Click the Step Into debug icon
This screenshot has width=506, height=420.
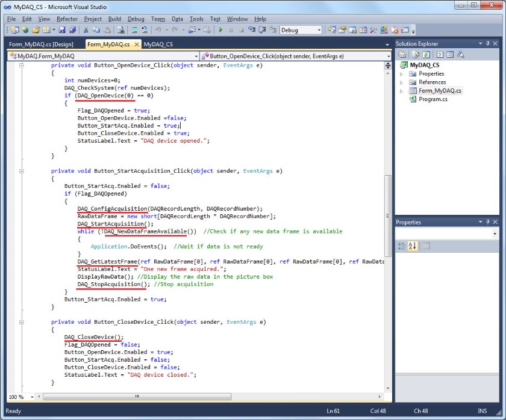[252, 30]
